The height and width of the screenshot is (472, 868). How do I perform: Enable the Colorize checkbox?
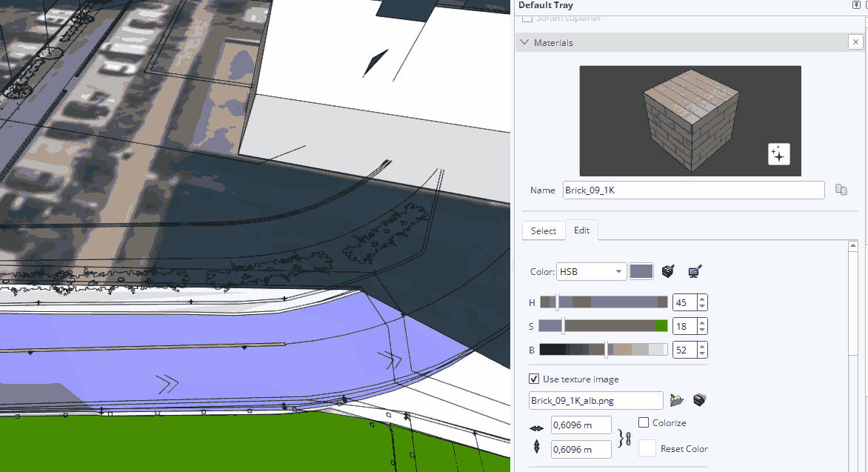[644, 422]
